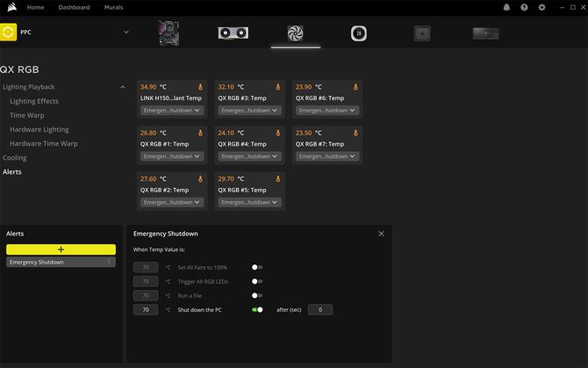
Task: Open the PPC profile dropdown chevron
Action: point(126,32)
